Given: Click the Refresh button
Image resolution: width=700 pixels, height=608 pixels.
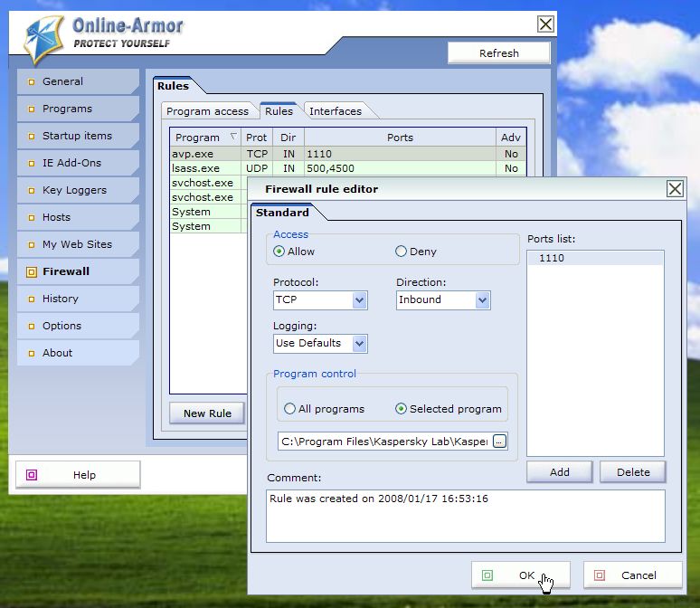Looking at the screenshot, I should click(499, 53).
